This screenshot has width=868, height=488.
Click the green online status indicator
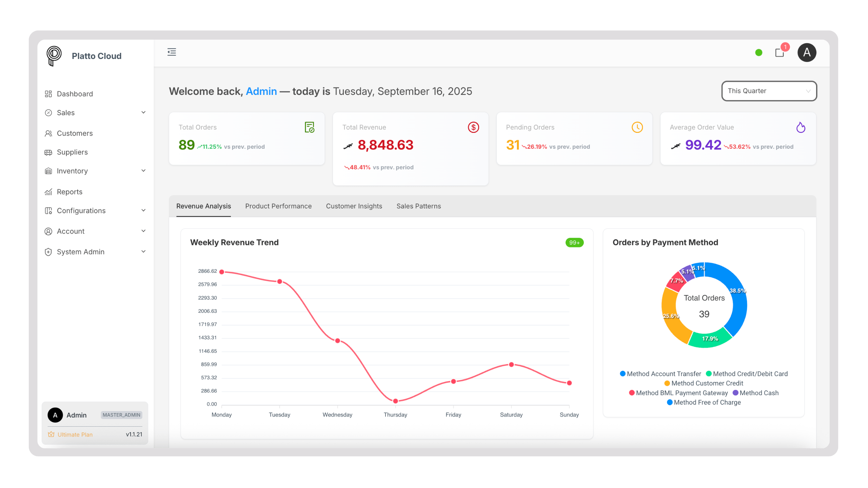(x=759, y=53)
